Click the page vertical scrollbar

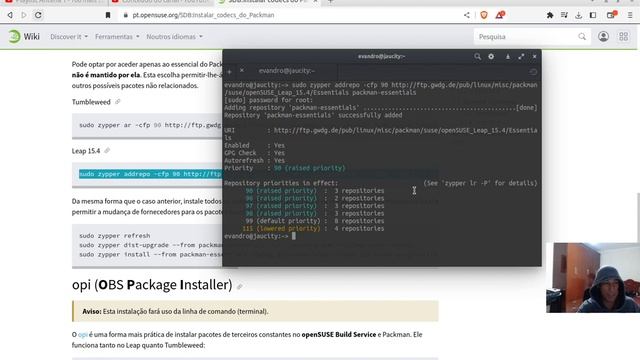click(x=638, y=218)
